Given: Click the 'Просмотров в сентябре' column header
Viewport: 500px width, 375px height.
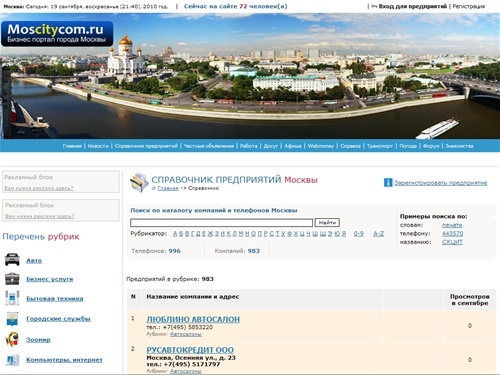Looking at the screenshot, I should (x=470, y=300).
